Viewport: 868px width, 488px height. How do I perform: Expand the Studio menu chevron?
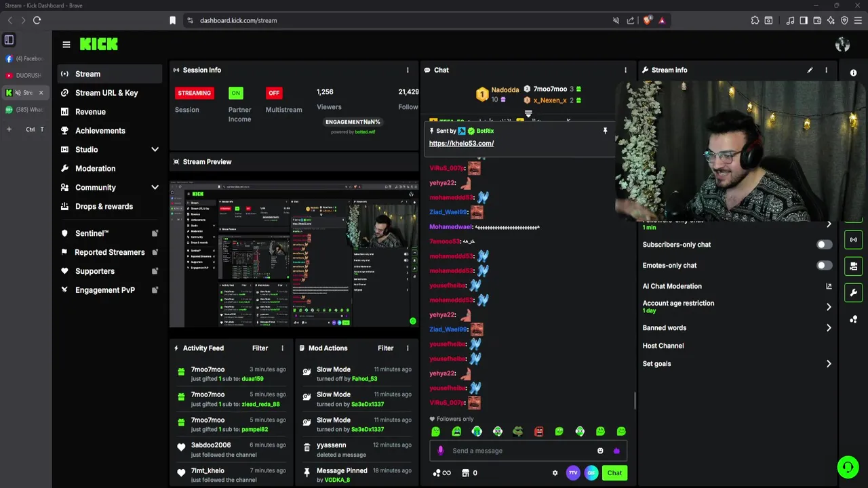pos(155,150)
